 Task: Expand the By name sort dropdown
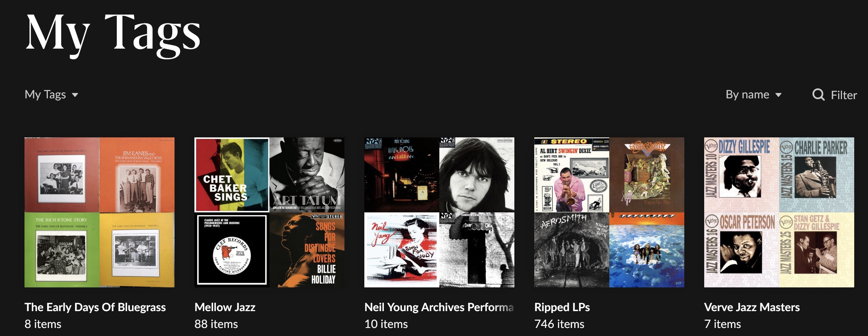pos(754,95)
